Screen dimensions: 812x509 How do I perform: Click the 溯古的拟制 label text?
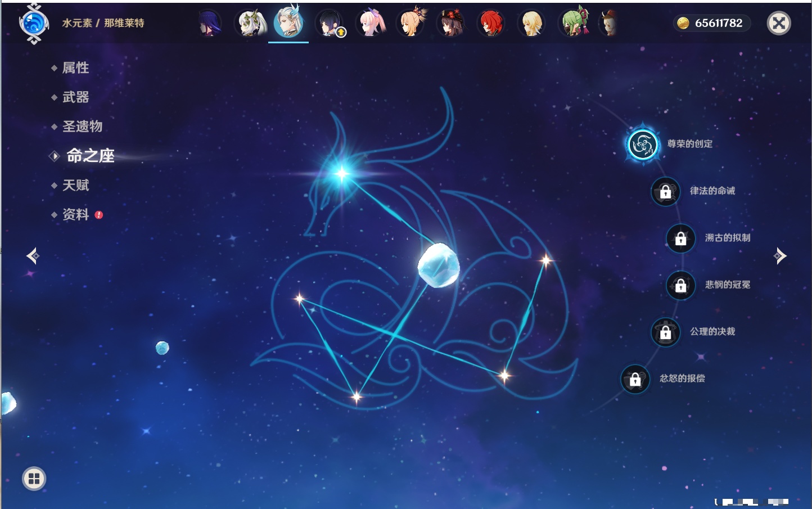(728, 238)
